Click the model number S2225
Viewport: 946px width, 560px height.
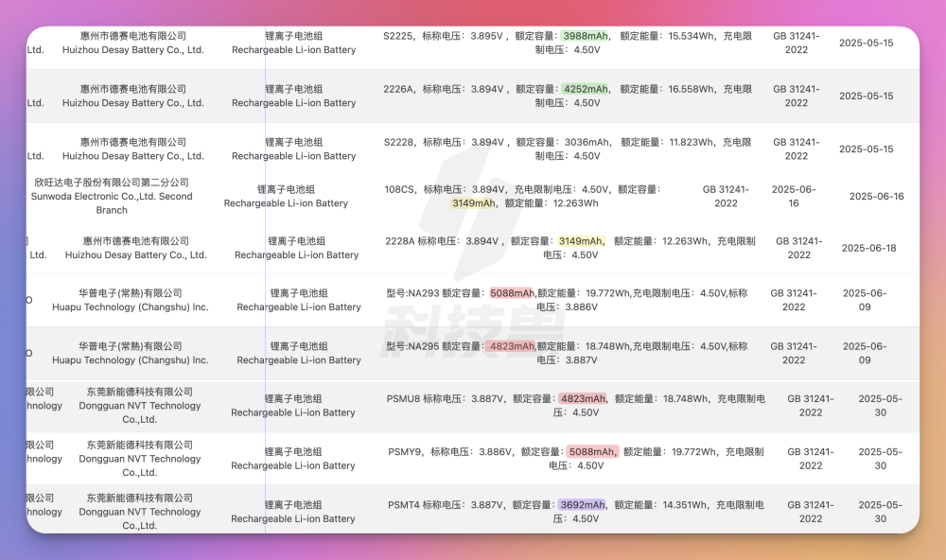pos(398,36)
